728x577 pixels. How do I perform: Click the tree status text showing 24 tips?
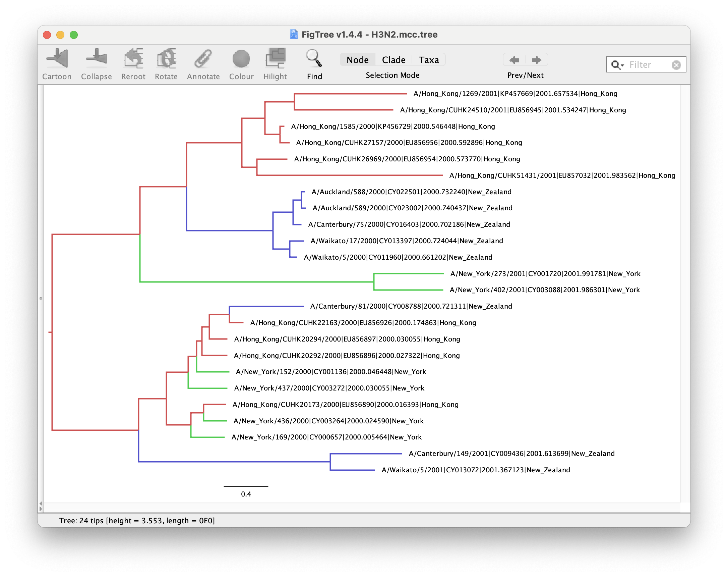pos(137,521)
